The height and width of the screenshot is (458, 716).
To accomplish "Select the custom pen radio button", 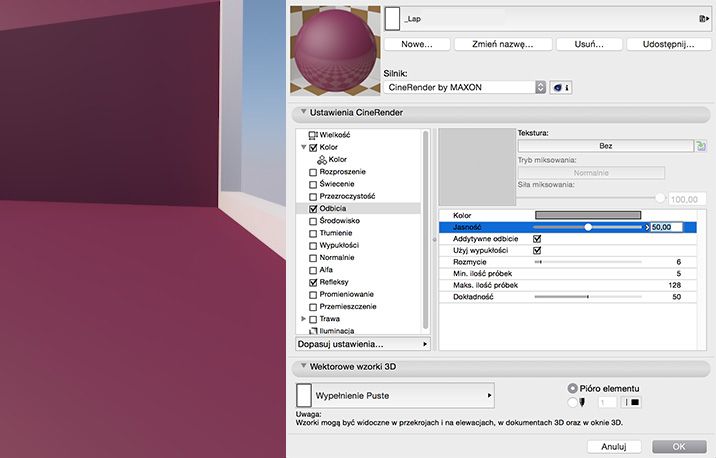I will pos(573,402).
